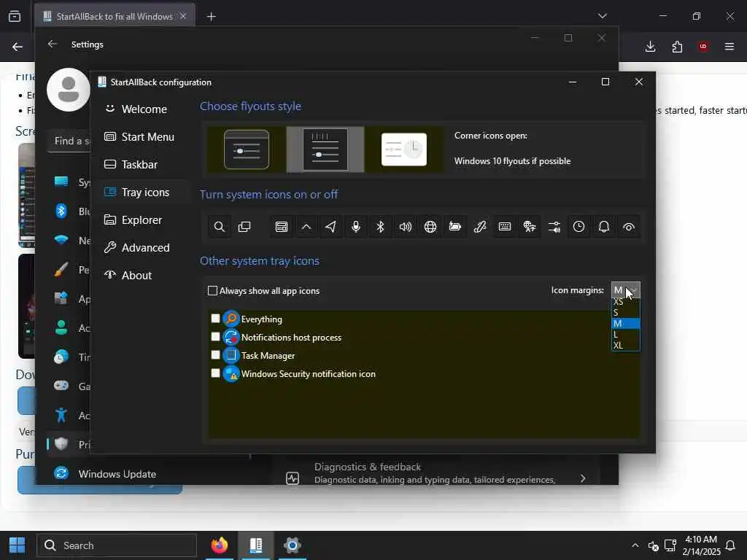The width and height of the screenshot is (747, 560).
Task: Toggle the Battery power system icon
Action: coord(455,227)
